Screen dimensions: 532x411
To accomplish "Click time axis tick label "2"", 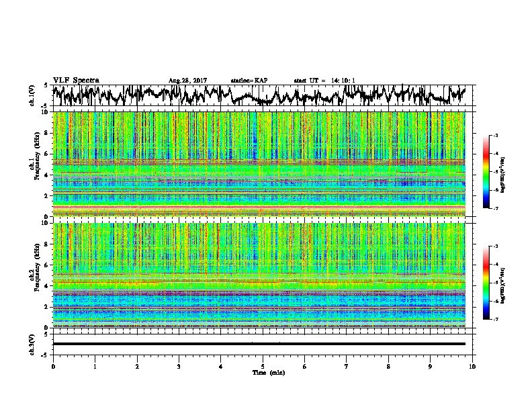I will click(x=137, y=367).
